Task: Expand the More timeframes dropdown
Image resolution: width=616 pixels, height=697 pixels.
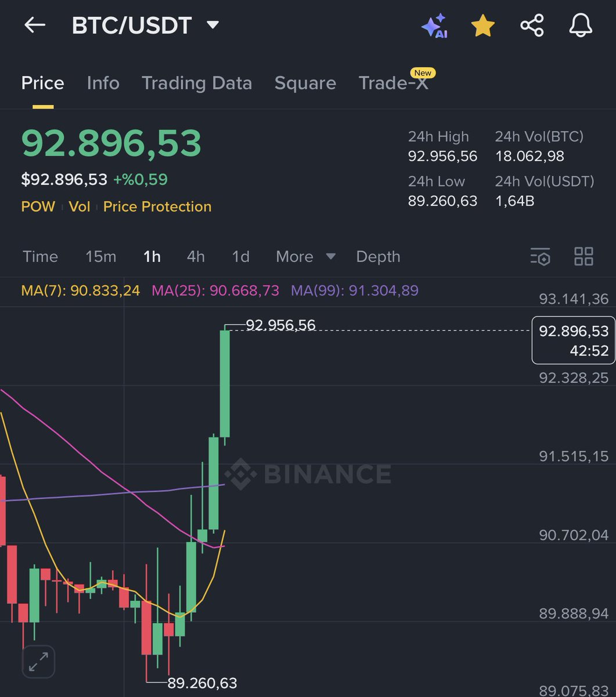Action: pos(305,256)
